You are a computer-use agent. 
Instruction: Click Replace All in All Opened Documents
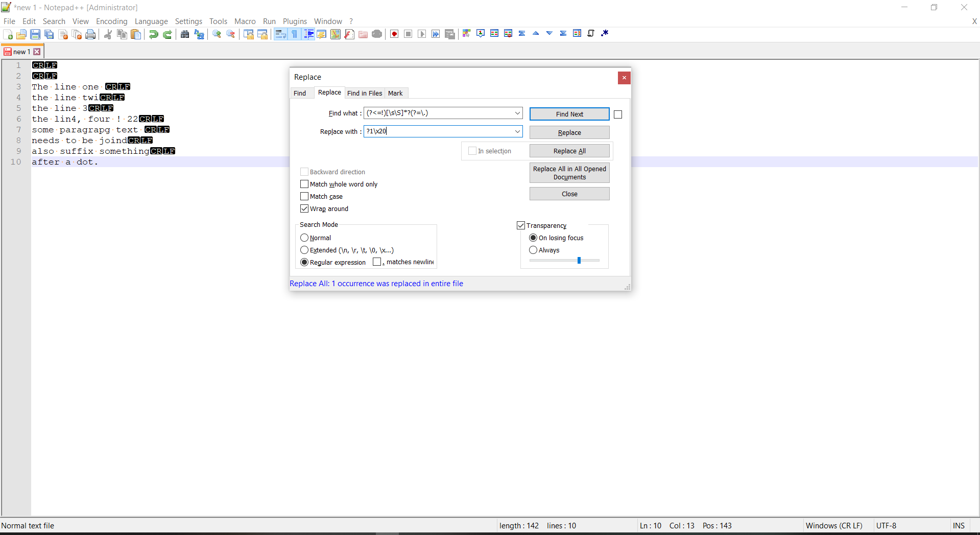click(x=569, y=173)
